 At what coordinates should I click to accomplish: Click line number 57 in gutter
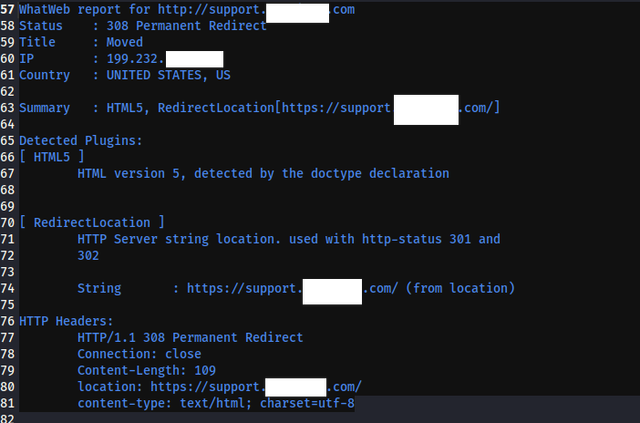(8, 9)
